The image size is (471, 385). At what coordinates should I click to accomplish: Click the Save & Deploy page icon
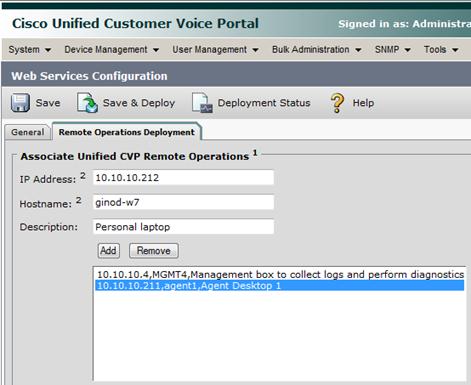tap(88, 103)
